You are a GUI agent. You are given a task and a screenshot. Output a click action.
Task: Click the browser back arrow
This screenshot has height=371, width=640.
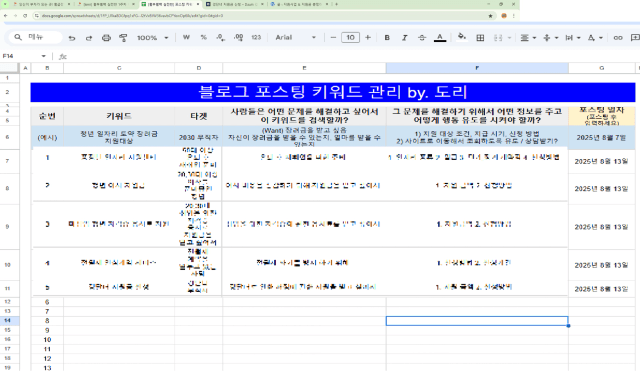click(6, 16)
